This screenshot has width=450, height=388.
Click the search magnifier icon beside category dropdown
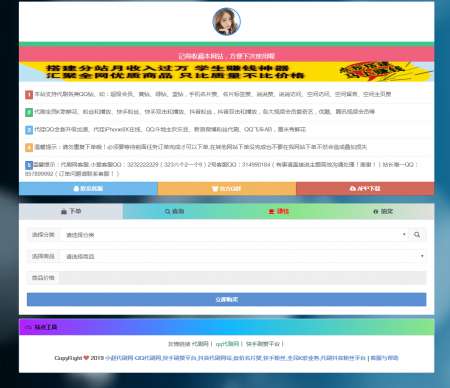point(417,235)
